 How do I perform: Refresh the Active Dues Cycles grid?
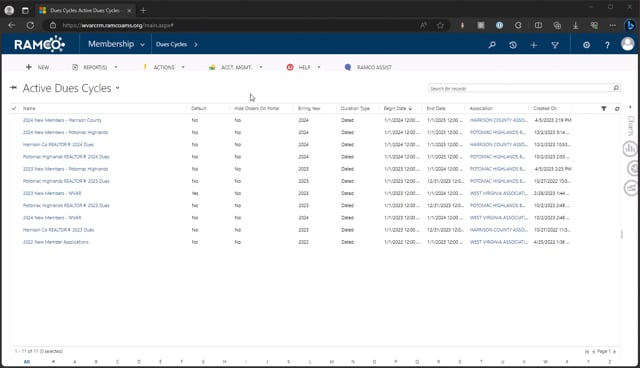617,109
